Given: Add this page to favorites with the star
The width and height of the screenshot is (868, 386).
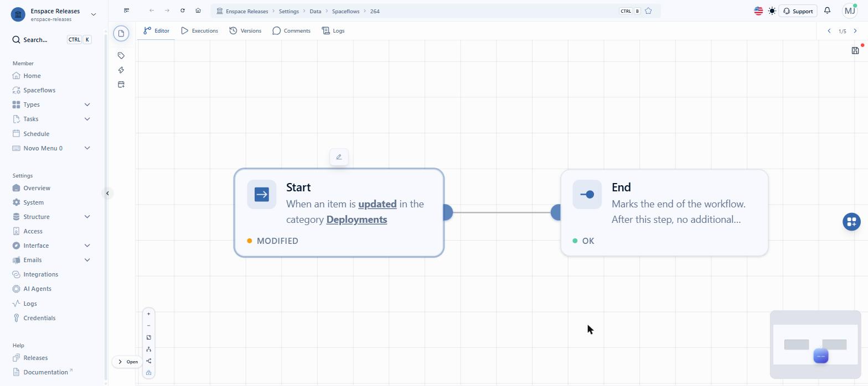Looking at the screenshot, I should click(x=648, y=11).
